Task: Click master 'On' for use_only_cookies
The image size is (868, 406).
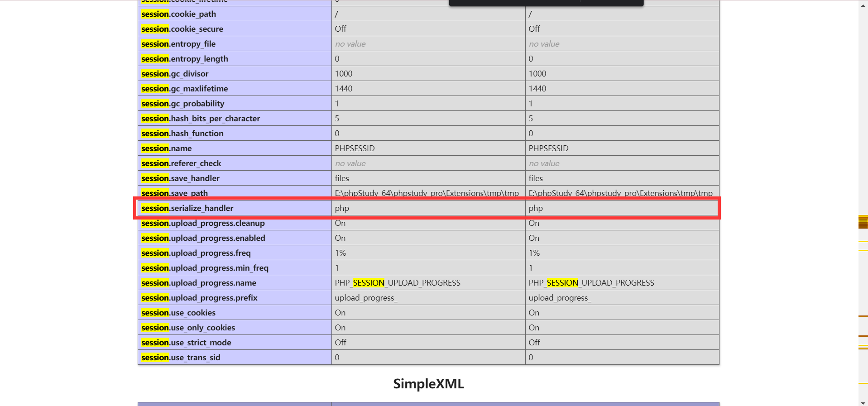Action: 534,328
